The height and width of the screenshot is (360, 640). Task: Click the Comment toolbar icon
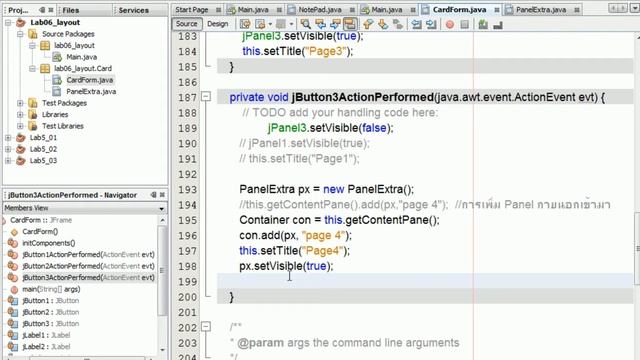(483, 24)
